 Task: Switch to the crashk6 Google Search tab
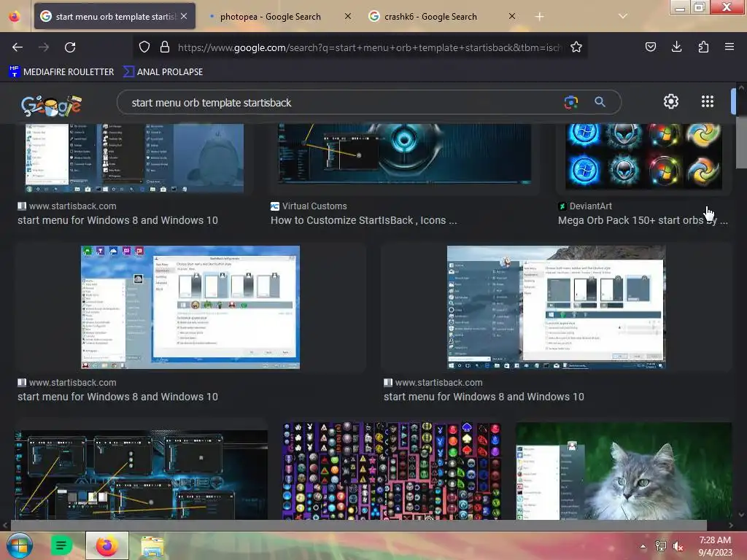430,17
